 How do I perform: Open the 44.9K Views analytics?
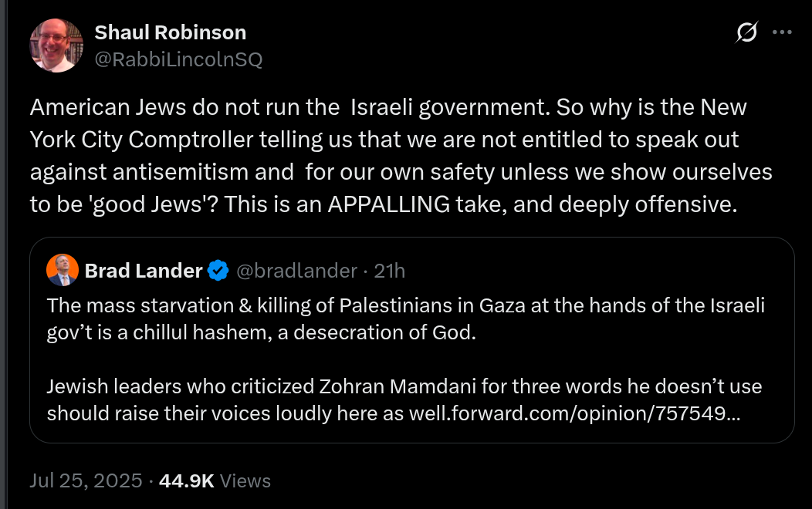215,481
